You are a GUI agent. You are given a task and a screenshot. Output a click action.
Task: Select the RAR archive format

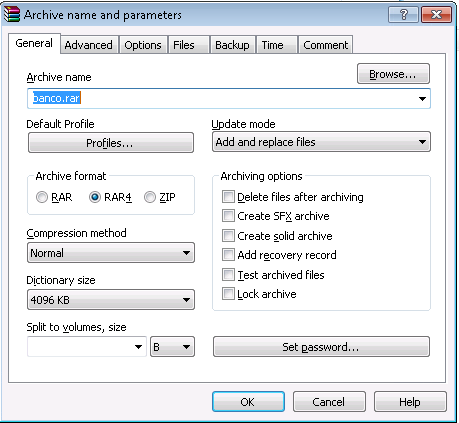pos(42,197)
